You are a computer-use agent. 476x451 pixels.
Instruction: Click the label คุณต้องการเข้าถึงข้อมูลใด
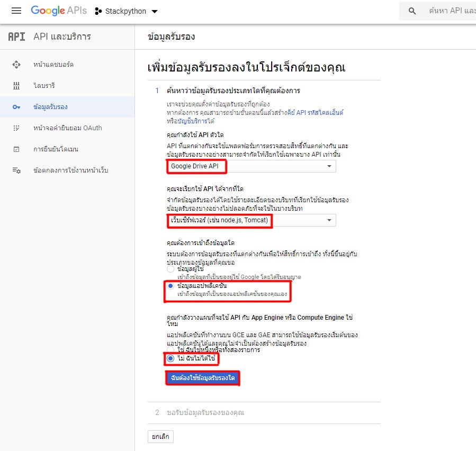(x=200, y=243)
